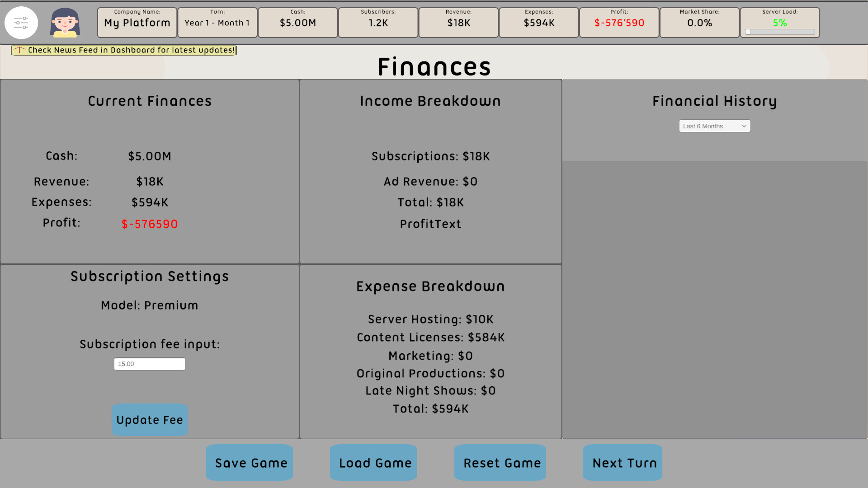Open the settings sliders icon

21,22
